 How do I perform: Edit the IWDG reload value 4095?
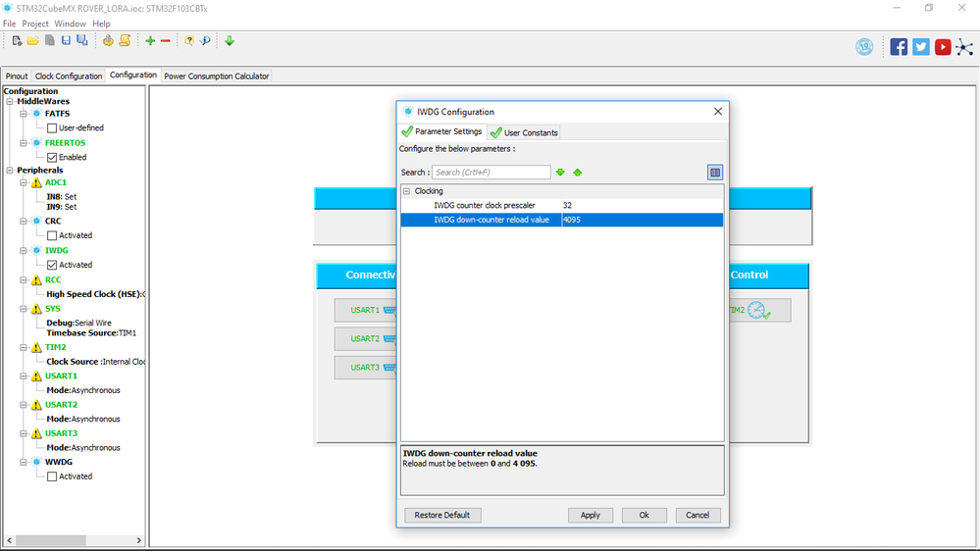(x=643, y=220)
